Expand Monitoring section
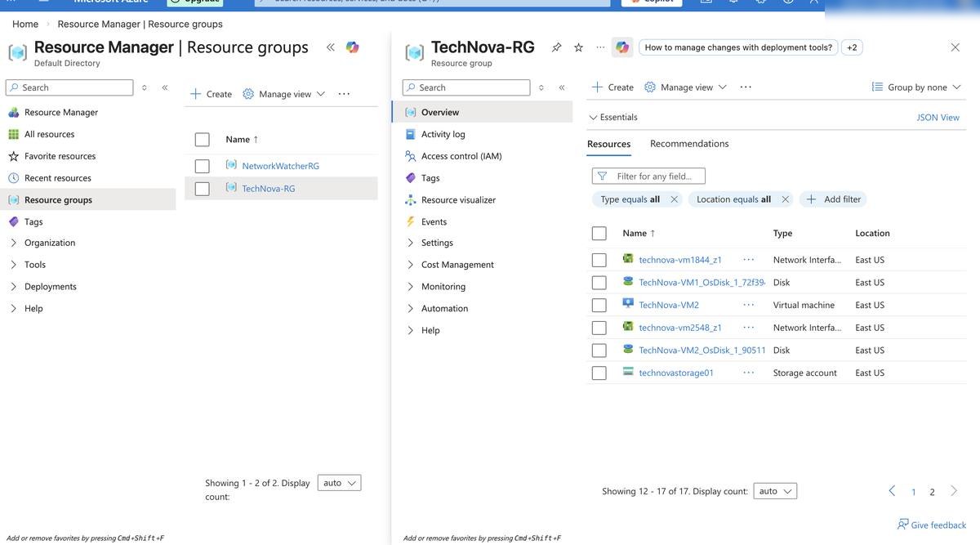 click(x=411, y=287)
